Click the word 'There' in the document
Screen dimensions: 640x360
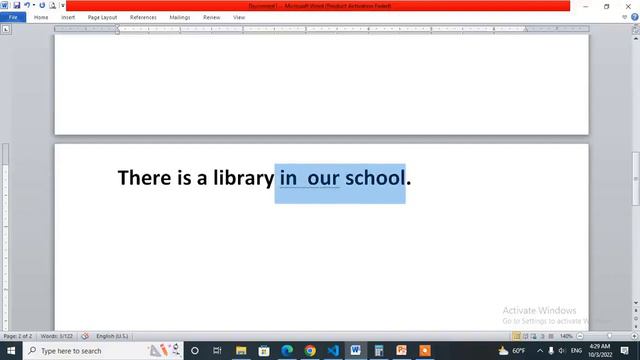click(144, 178)
